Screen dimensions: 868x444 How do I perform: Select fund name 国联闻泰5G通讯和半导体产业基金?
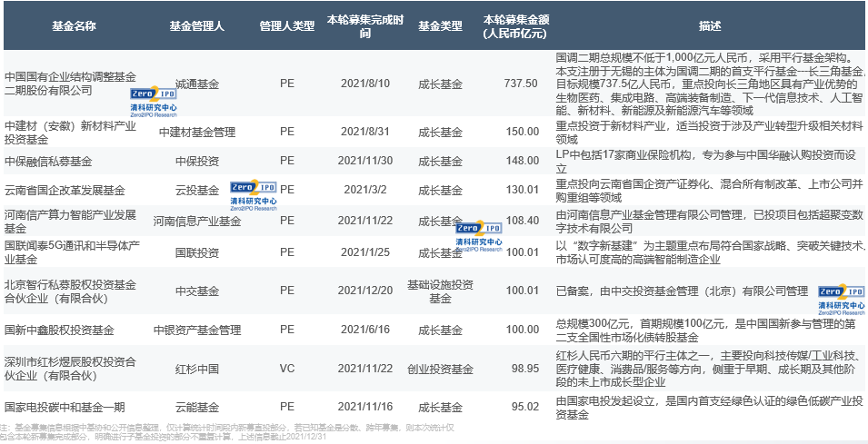click(x=70, y=252)
